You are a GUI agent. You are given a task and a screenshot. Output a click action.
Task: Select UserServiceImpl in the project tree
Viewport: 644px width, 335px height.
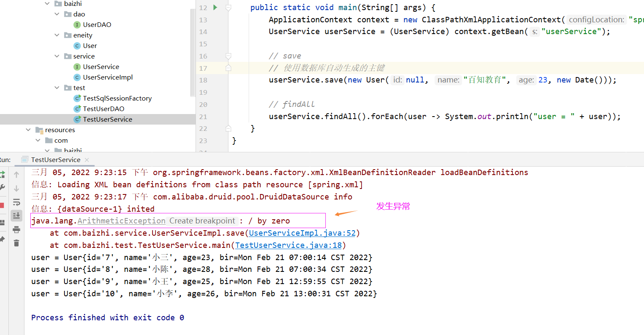tap(108, 77)
